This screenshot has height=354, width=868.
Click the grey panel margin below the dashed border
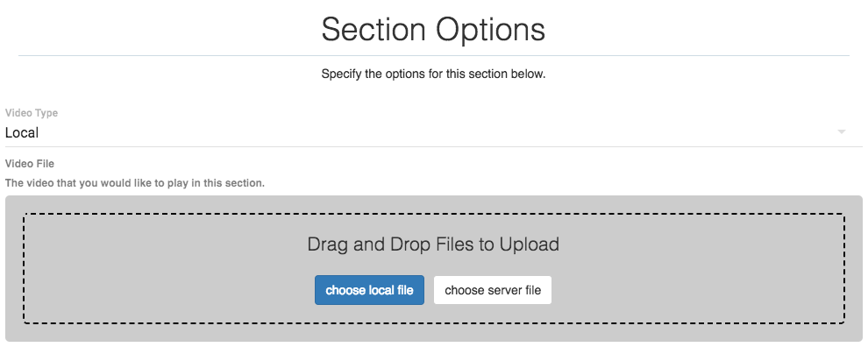point(433,333)
